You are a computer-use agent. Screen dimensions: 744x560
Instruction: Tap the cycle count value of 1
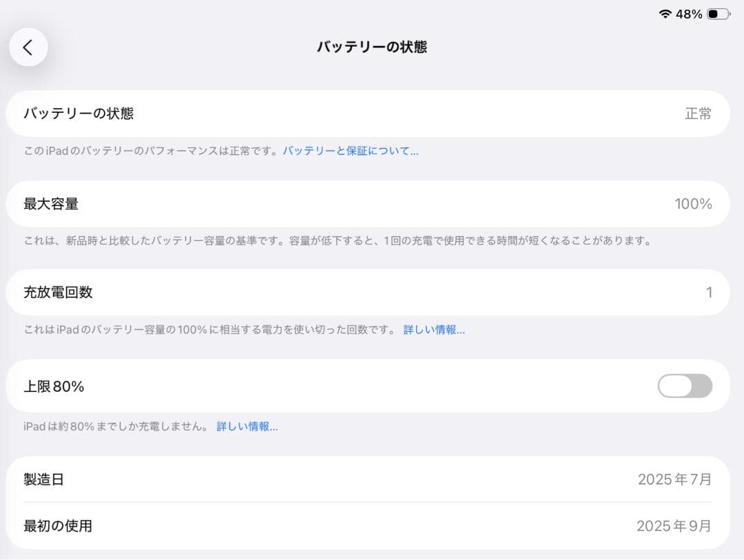click(x=709, y=292)
